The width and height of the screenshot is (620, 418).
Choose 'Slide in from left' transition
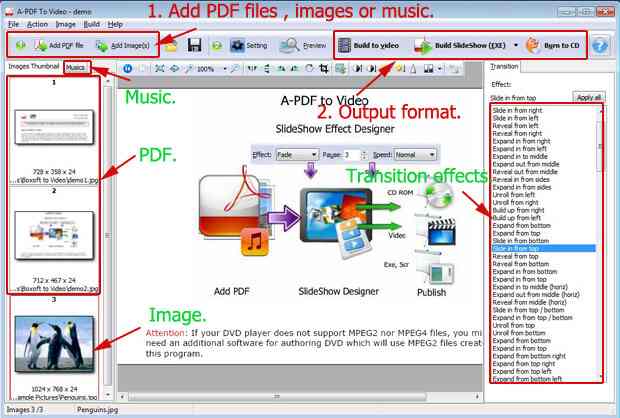coord(515,118)
